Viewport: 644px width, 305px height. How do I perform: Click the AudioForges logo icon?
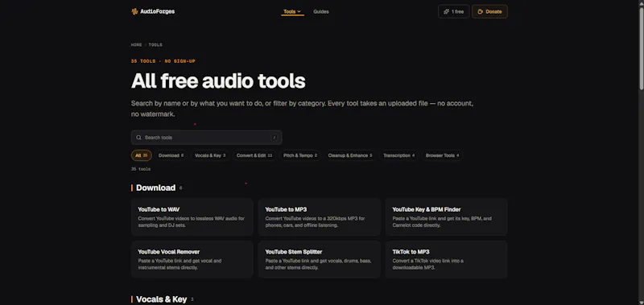134,11
